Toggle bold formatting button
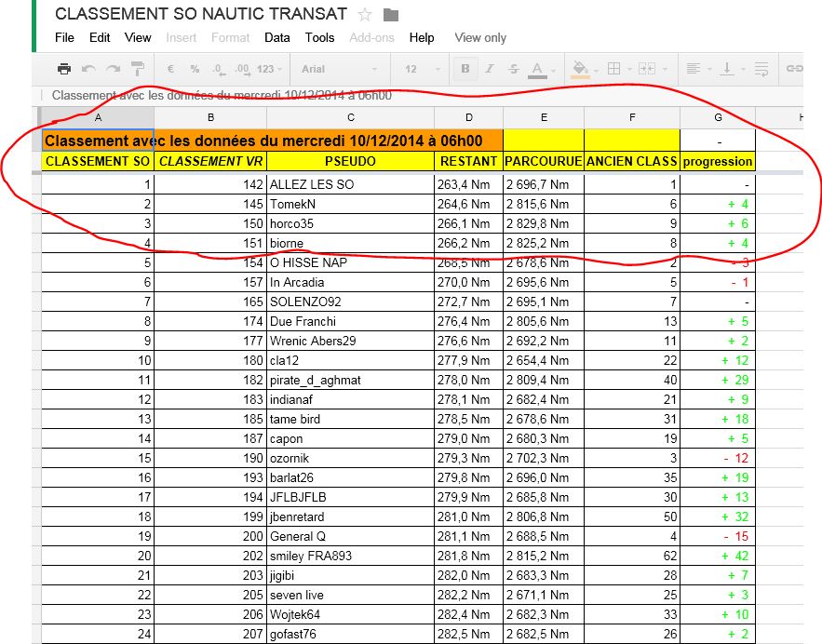The height and width of the screenshot is (644, 822). click(x=465, y=69)
